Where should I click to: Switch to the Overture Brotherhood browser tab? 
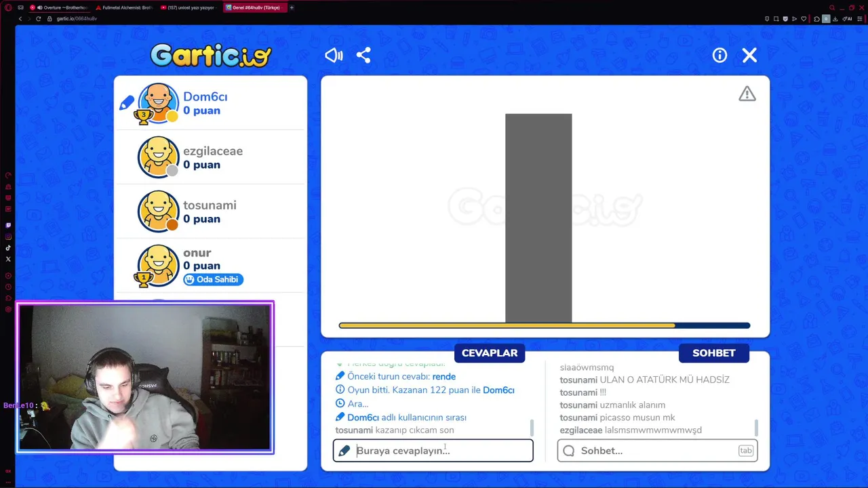tap(59, 7)
